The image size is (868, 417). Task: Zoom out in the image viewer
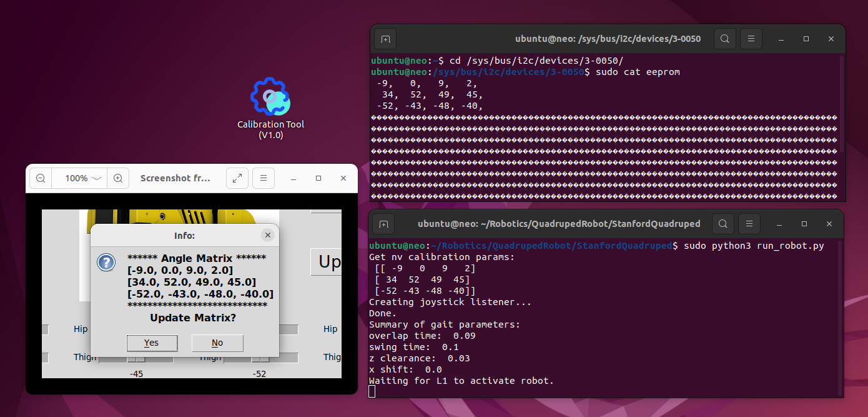click(41, 178)
